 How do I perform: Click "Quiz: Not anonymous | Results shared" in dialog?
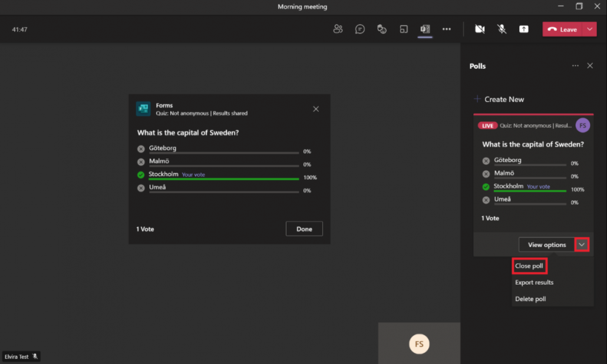[x=202, y=113]
